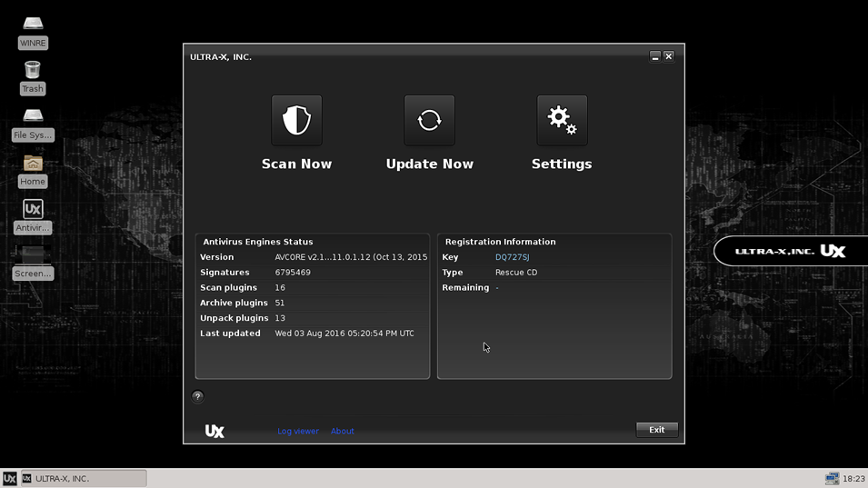Open the UX start menu in taskbar
This screenshot has width=868, height=488.
coord(9,478)
